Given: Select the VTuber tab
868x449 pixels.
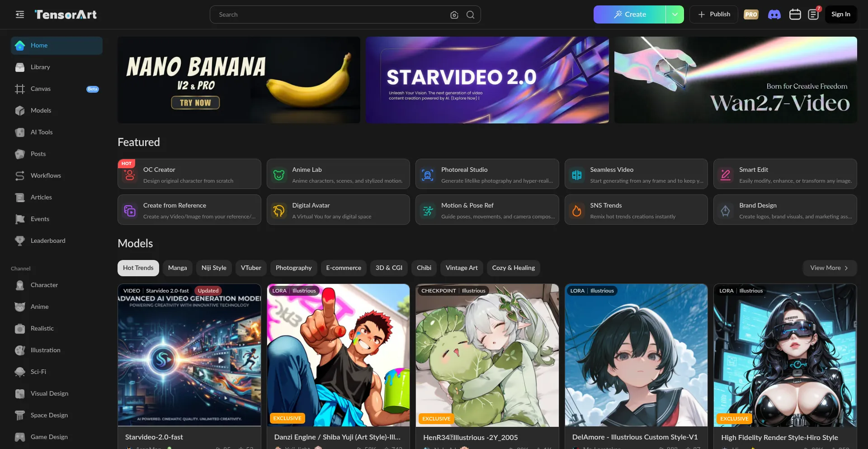Looking at the screenshot, I should coord(251,268).
